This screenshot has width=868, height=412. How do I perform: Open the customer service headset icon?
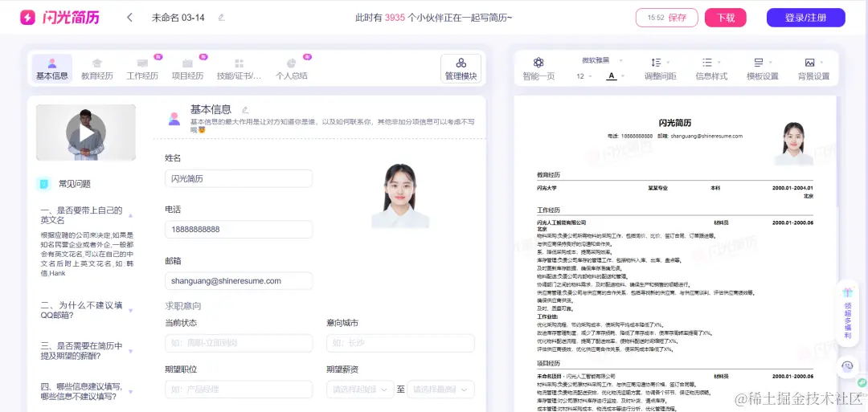pos(848,365)
